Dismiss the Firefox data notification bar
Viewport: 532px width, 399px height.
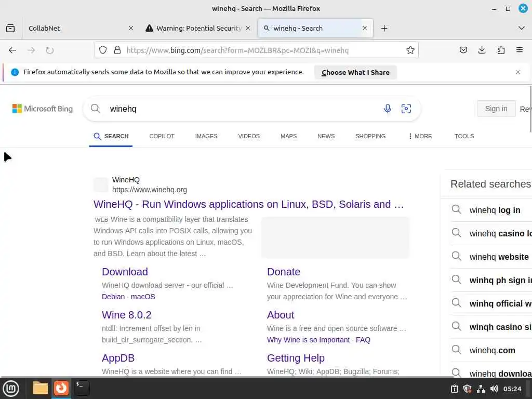(518, 72)
